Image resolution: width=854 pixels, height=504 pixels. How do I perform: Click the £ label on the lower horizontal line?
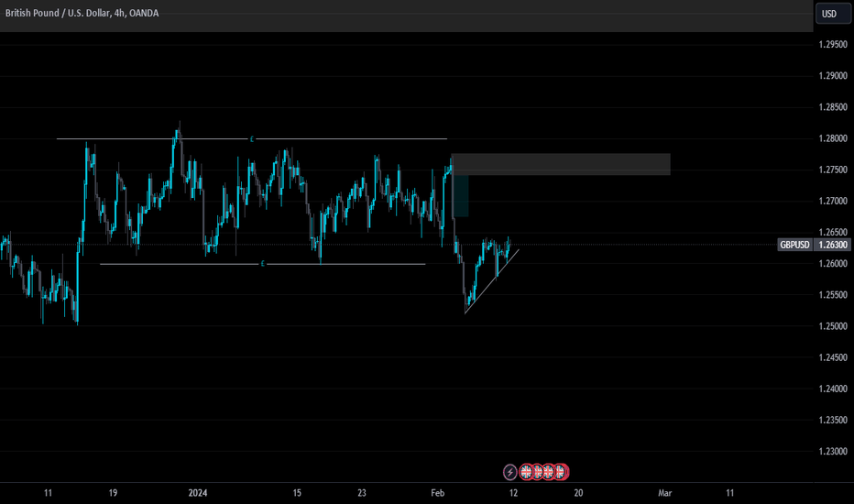point(262,264)
